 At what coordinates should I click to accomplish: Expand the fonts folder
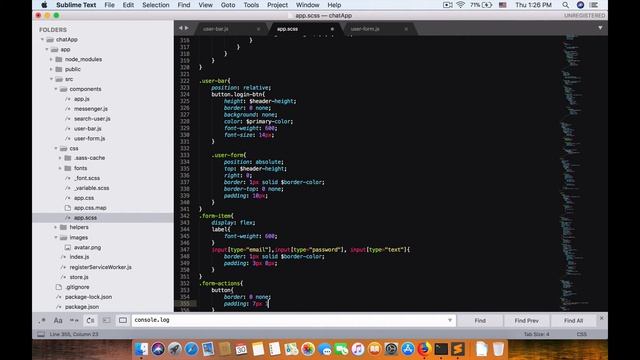click(x=60, y=168)
